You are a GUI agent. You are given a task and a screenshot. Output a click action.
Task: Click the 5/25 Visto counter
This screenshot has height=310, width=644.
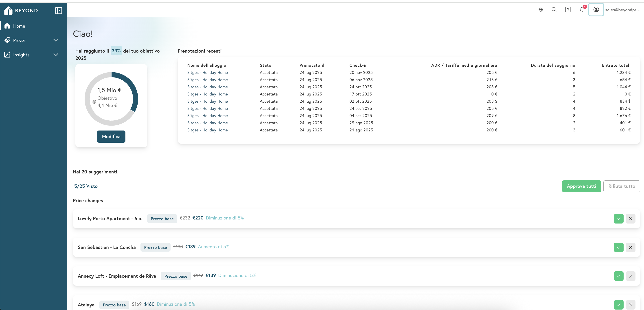click(86, 186)
